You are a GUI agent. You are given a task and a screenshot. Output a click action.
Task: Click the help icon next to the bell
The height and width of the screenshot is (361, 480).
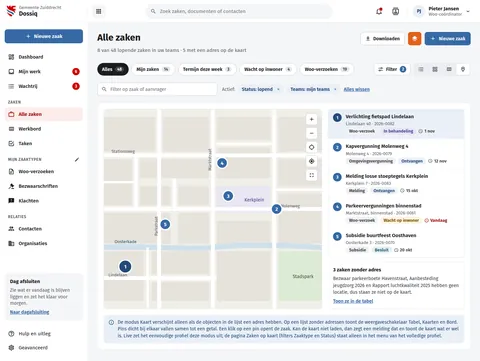[395, 11]
